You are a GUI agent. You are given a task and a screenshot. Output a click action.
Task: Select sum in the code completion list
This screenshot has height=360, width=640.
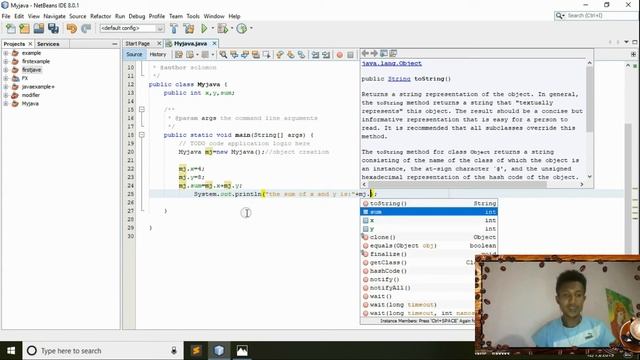coord(429,212)
